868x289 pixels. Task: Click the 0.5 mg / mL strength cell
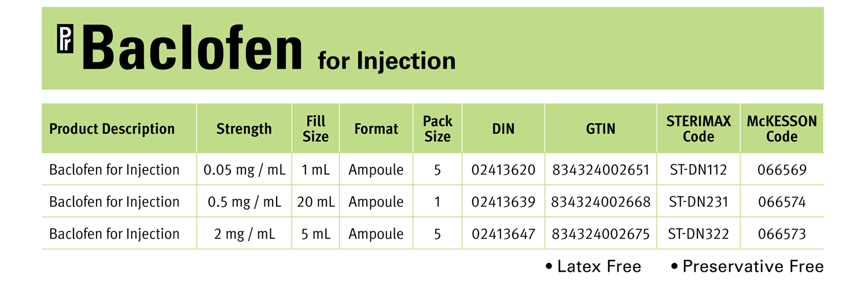pos(244,202)
